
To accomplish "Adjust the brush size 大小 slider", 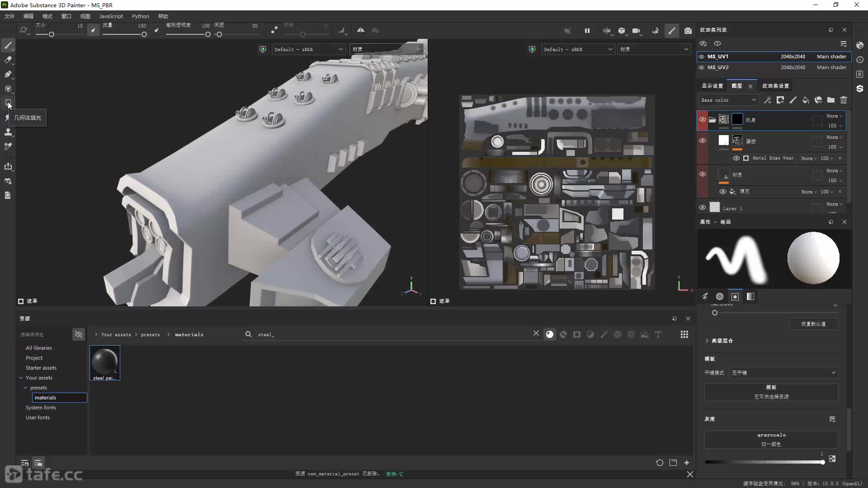I will (51, 34).
